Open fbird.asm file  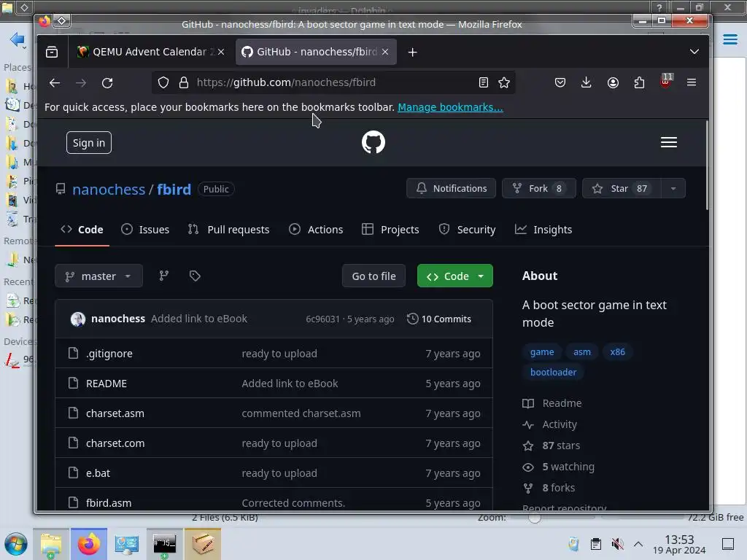pos(109,503)
